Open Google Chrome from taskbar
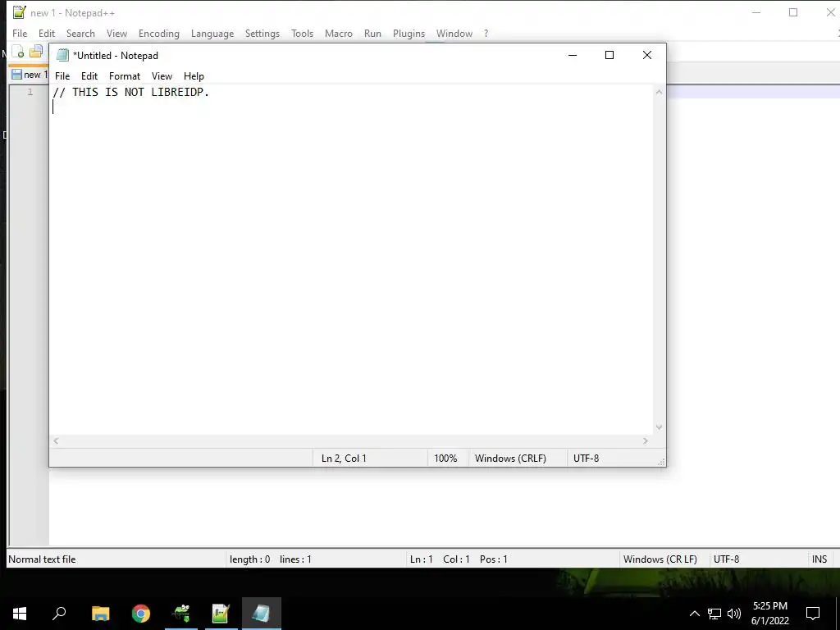 pyautogui.click(x=141, y=614)
